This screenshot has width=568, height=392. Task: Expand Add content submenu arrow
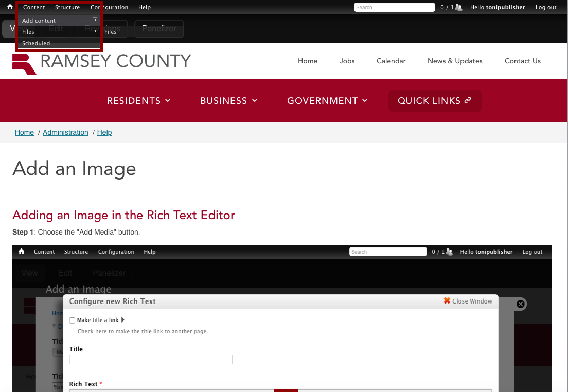click(x=95, y=20)
